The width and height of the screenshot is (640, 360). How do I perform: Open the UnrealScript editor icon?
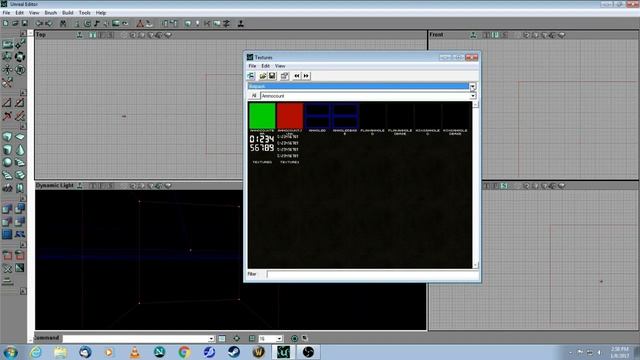pyautogui.click(x=149, y=24)
